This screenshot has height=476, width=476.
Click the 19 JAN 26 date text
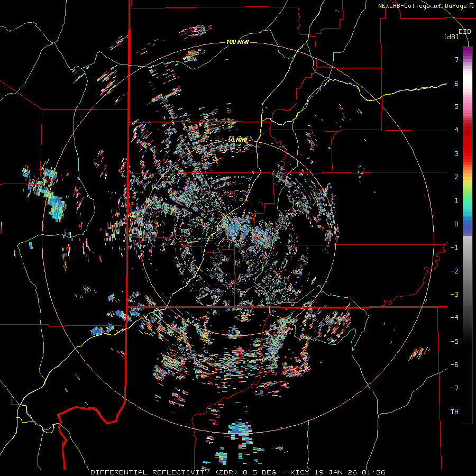tap(336, 472)
